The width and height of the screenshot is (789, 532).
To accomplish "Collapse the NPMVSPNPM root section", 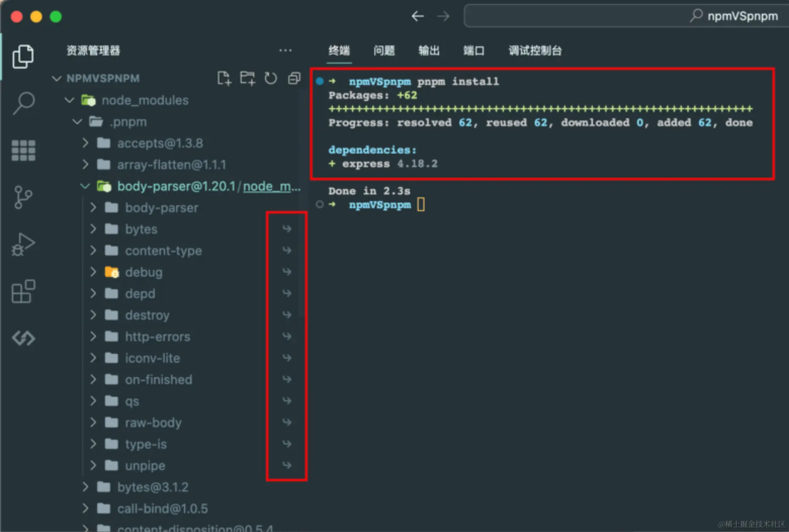I will tap(56, 78).
